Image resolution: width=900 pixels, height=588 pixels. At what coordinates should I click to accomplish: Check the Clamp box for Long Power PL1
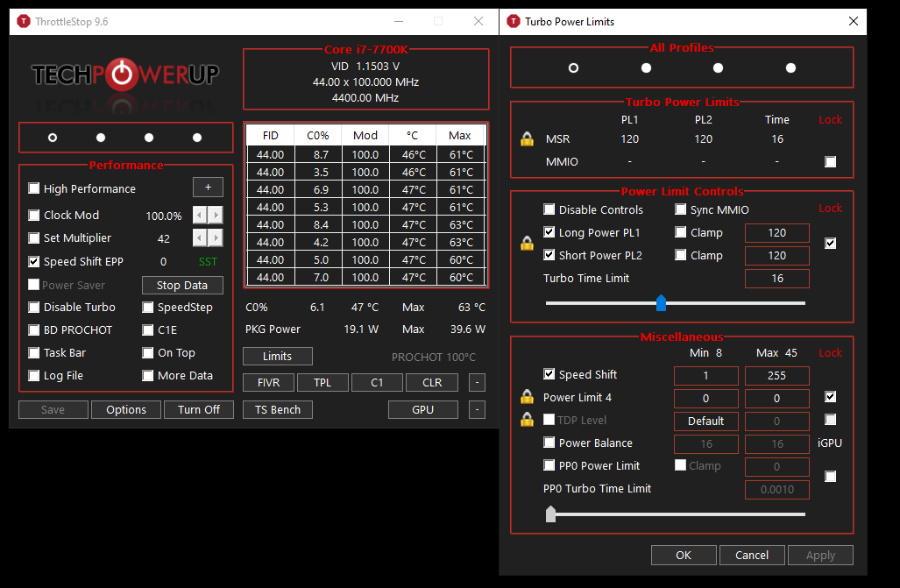coord(681,233)
